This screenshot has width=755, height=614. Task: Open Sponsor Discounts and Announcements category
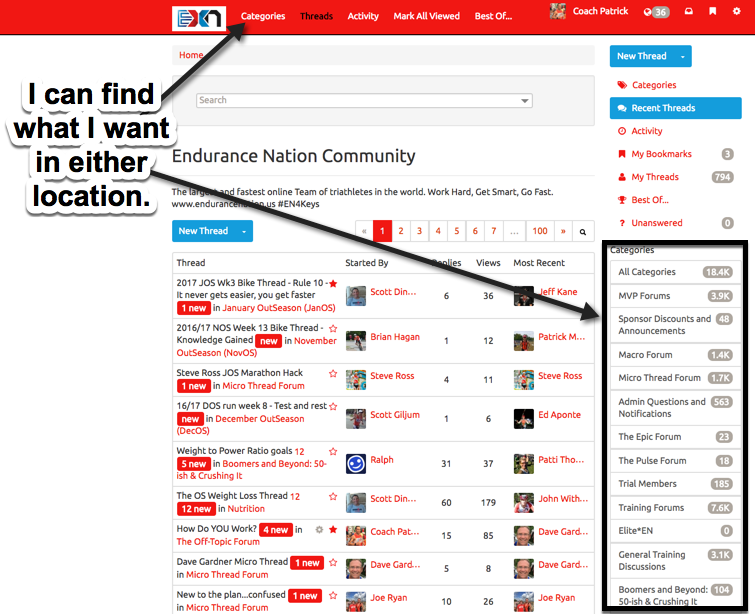[675, 325]
